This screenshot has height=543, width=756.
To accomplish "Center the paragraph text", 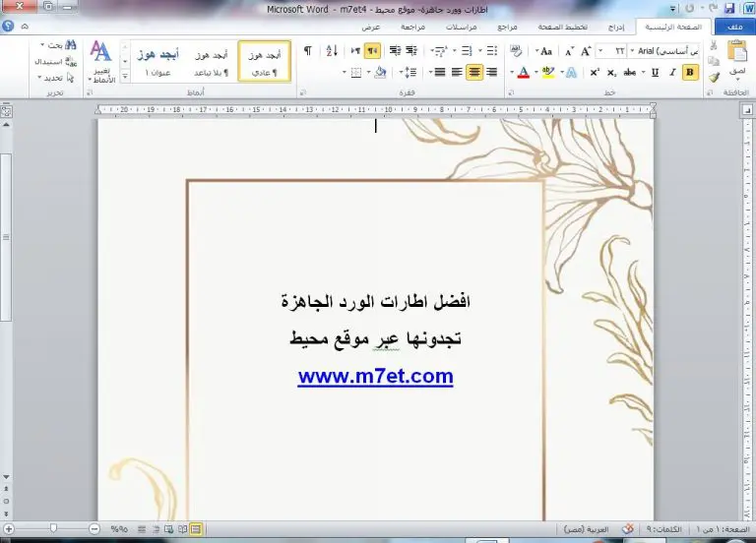I will pos(474,72).
